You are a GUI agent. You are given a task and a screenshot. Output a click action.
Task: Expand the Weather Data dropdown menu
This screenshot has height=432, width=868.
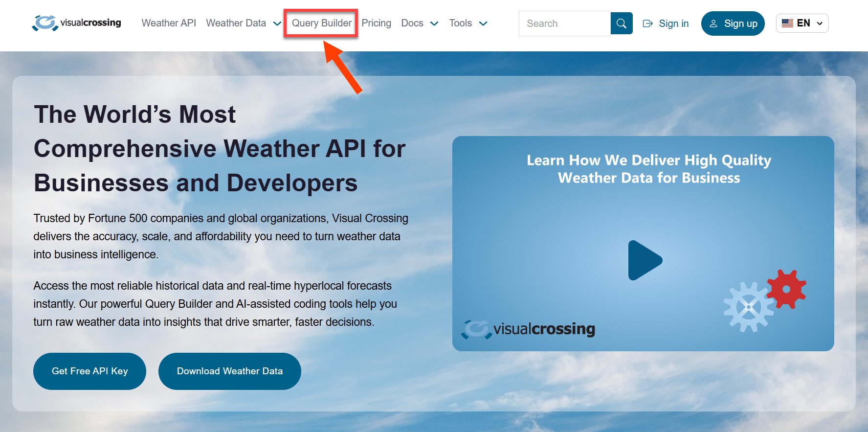(x=277, y=23)
